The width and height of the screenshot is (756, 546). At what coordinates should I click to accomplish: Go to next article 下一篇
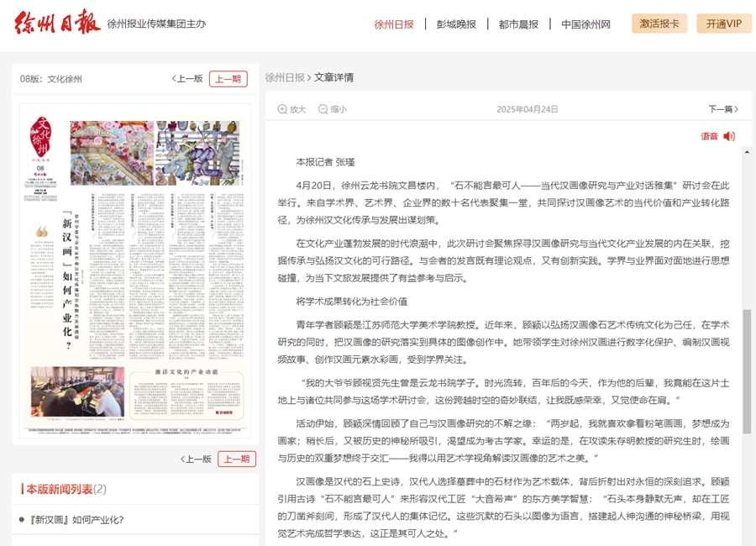[x=724, y=109]
